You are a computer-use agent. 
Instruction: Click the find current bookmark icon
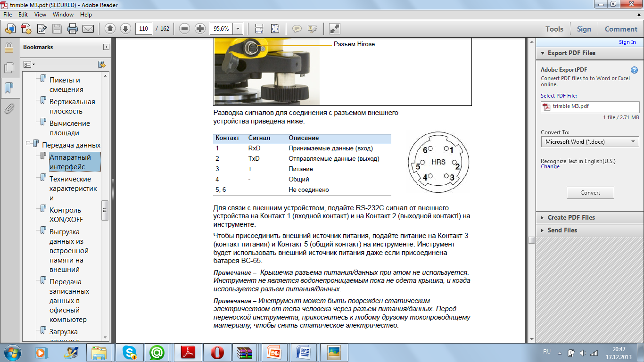pyautogui.click(x=101, y=65)
